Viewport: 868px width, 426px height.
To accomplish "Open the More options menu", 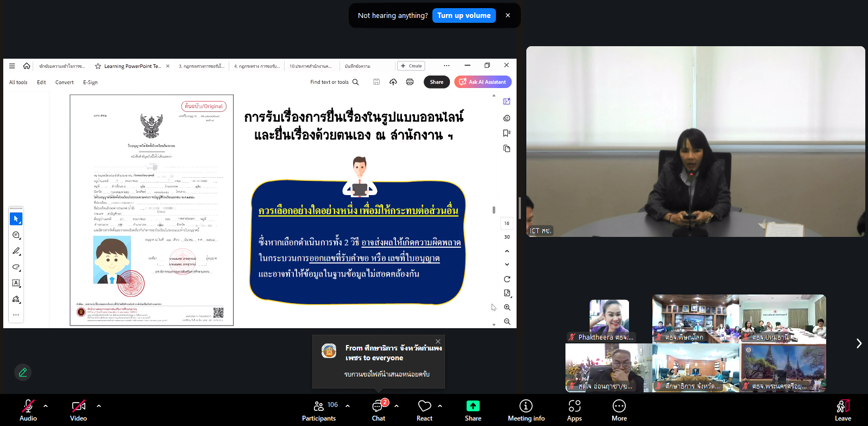I will click(619, 410).
